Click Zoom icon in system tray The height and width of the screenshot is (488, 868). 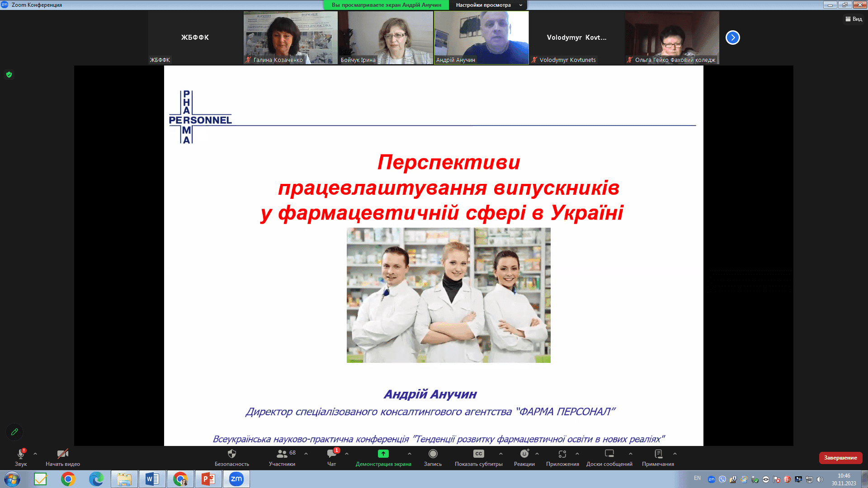click(712, 479)
